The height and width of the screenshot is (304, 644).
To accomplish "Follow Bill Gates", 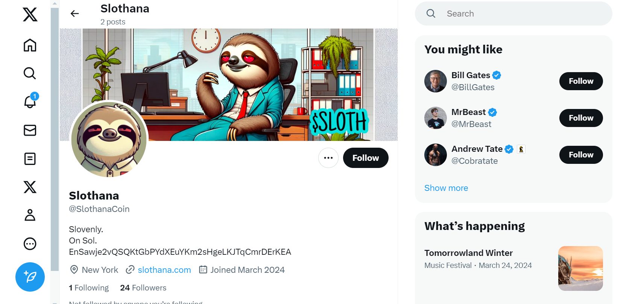I will point(581,81).
